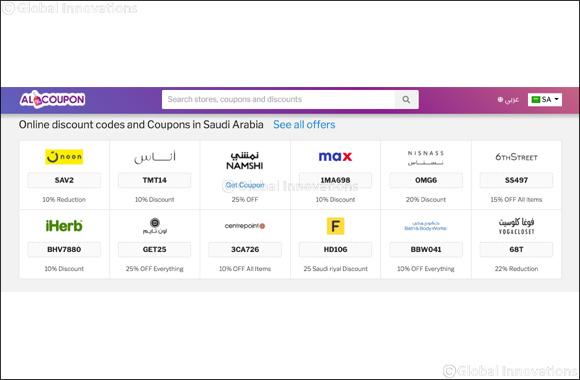Viewport: 580px width, 380px height.
Task: Copy the 68T coupon code
Action: coord(516,249)
